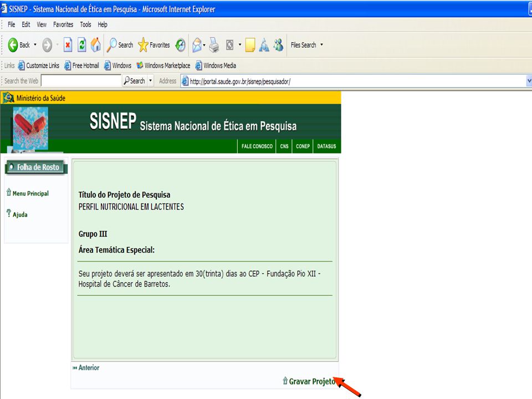Click the yellow Discuss note icon

coord(250,45)
